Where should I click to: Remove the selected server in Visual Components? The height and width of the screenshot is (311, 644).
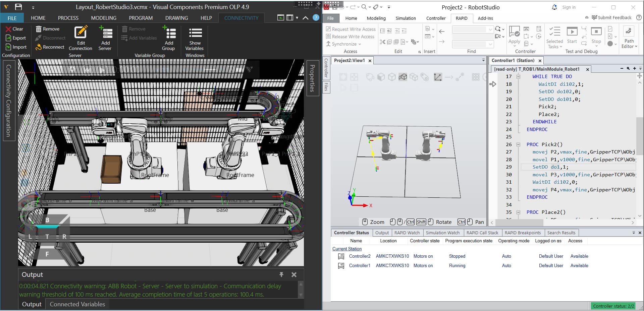coord(48,29)
